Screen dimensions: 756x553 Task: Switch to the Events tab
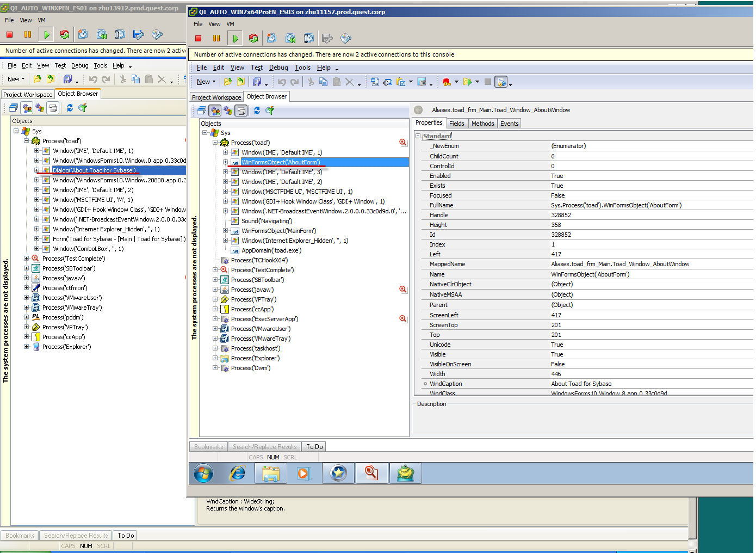click(x=509, y=124)
